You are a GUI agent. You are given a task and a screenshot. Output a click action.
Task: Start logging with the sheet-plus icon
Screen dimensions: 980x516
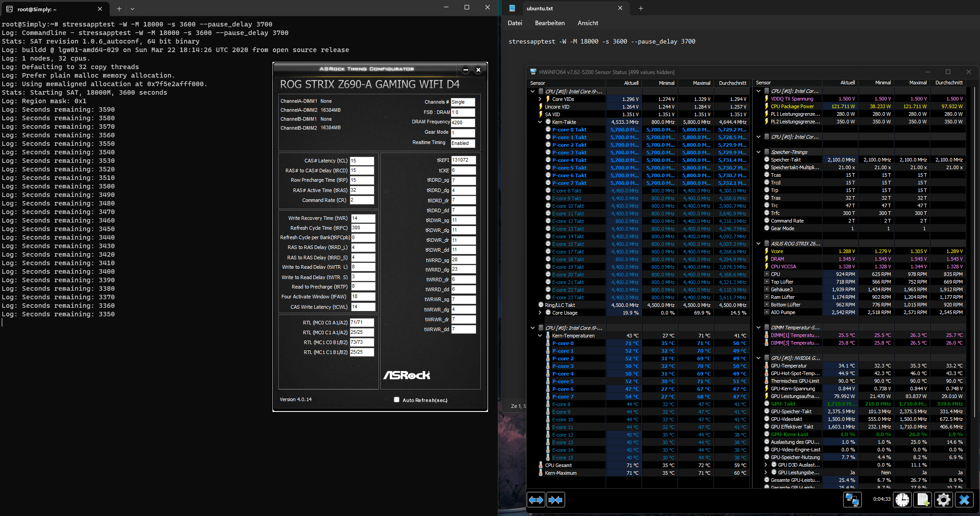(923, 499)
